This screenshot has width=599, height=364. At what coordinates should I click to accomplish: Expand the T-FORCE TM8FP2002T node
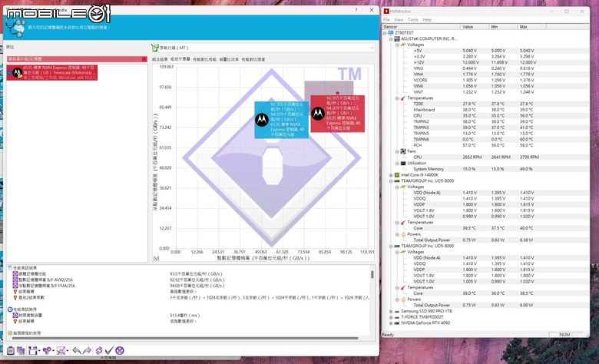(391, 317)
